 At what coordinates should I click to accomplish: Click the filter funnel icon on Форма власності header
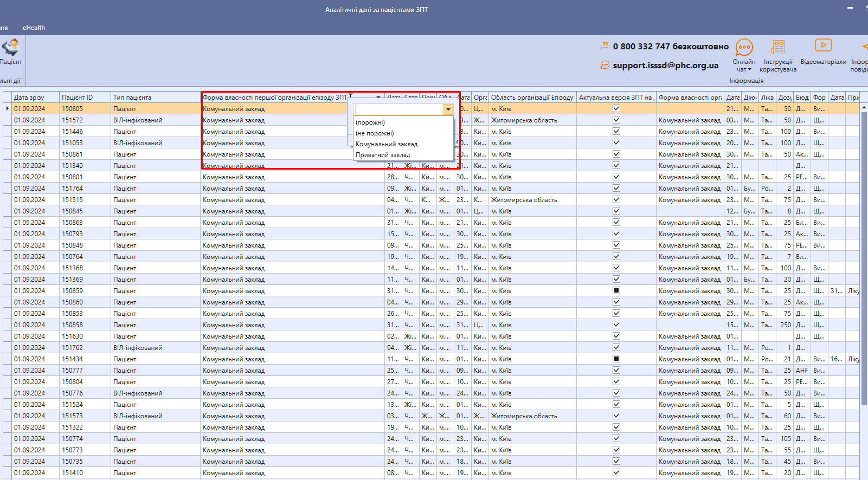(351, 95)
